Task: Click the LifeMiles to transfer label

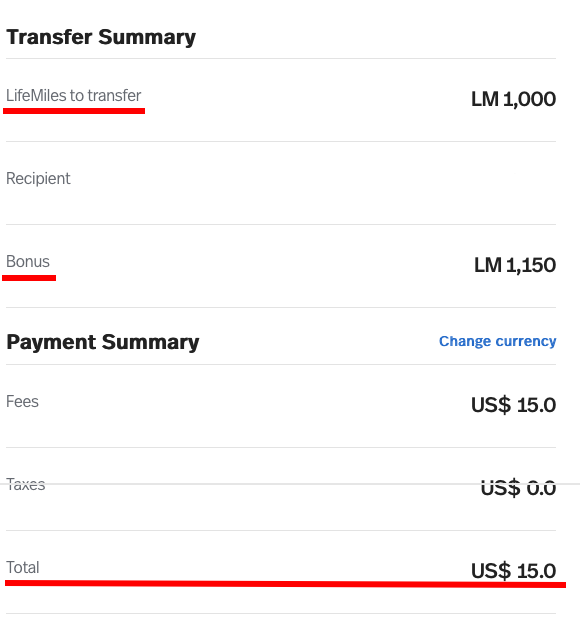Action: point(73,95)
